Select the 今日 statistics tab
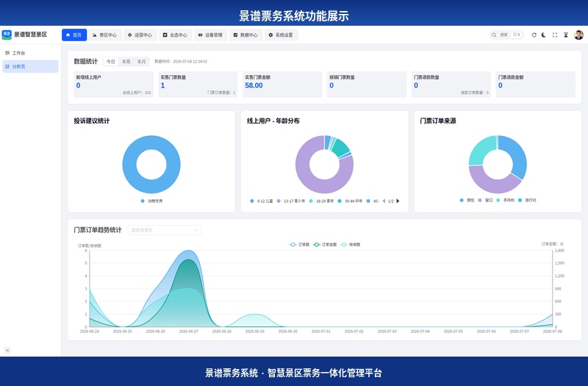588x386 pixels. pyautogui.click(x=111, y=62)
